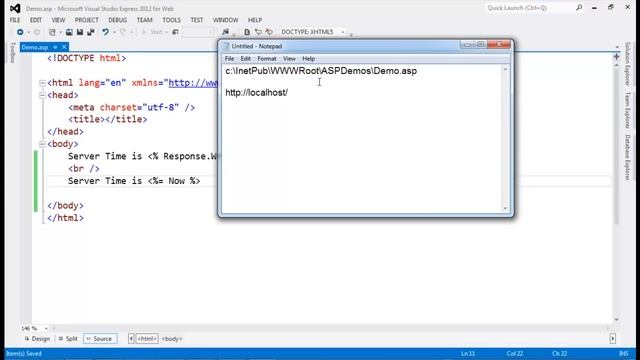Click the Notepad scrollbar down arrow
Image resolution: width=640 pixels, height=360 pixels.
point(505,208)
